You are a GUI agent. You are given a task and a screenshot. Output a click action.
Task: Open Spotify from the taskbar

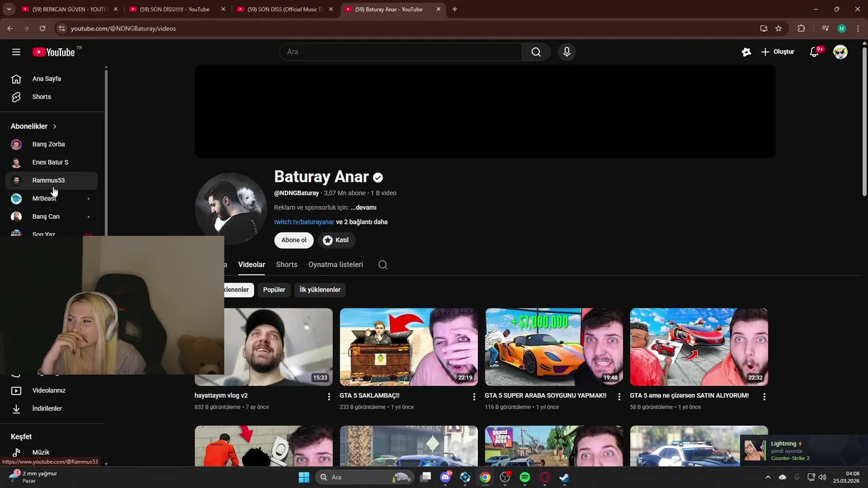525,477
